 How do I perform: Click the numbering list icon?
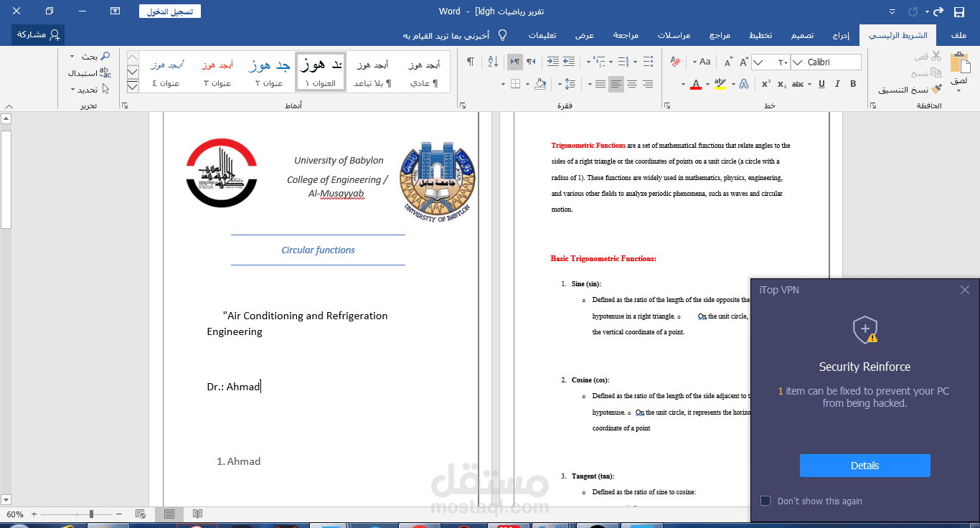pos(623,62)
